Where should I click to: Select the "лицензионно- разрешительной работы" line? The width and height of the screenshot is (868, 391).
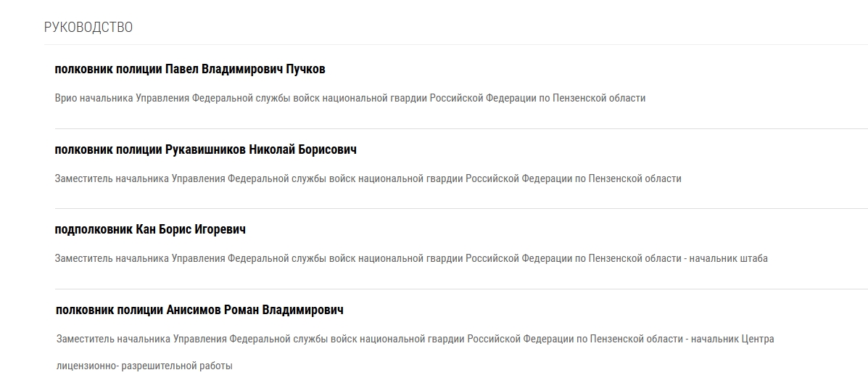coord(144,366)
